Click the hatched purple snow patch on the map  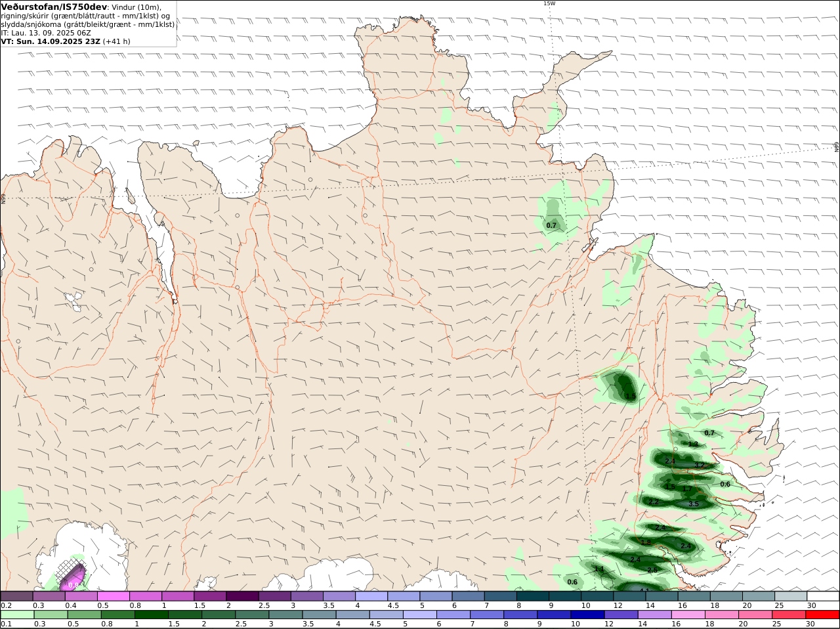pyautogui.click(x=72, y=575)
